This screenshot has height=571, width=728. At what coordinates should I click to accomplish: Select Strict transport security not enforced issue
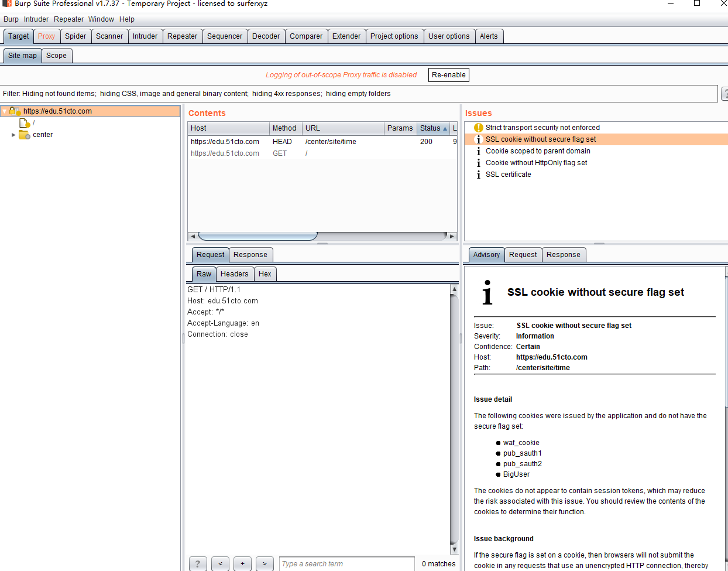pos(542,128)
